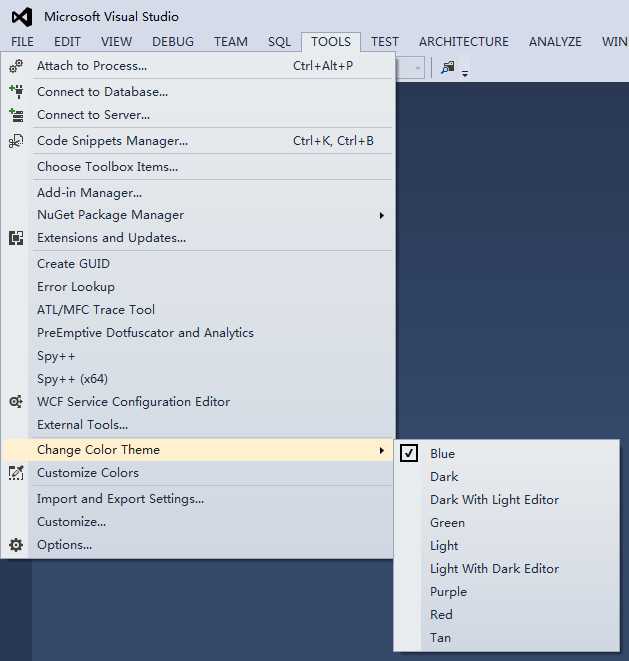629x661 pixels.
Task: Open Customize Colors
Action: [198, 473]
